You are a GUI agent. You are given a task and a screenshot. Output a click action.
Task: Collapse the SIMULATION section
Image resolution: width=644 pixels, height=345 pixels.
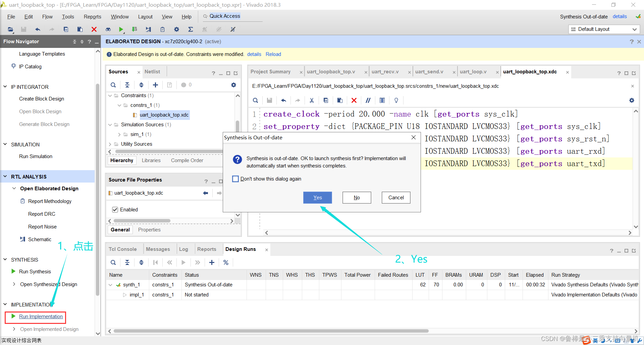[5, 144]
